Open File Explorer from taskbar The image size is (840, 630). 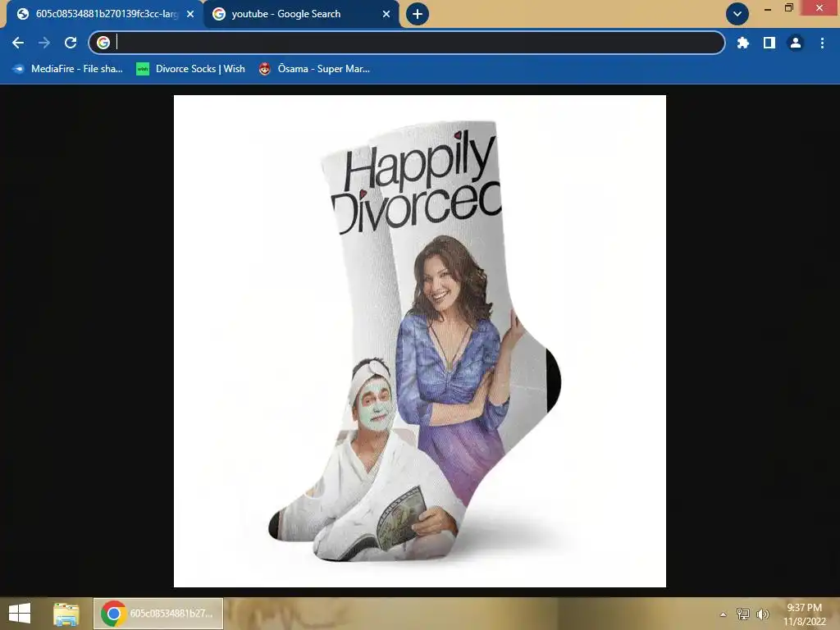tap(66, 614)
